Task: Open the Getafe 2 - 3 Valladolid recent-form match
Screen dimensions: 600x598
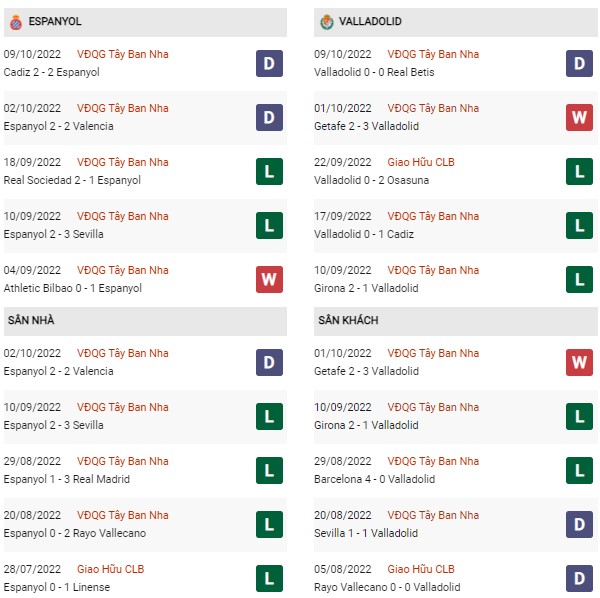Action: coord(366,126)
